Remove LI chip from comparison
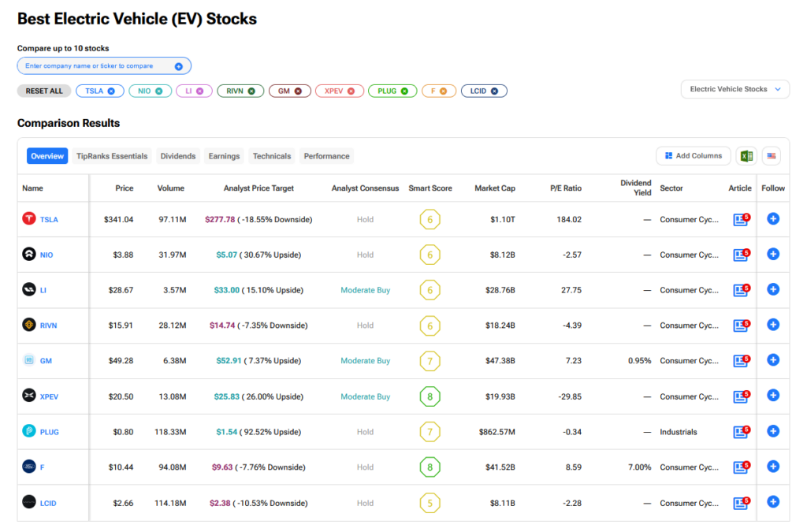This screenshot has width=807, height=532. pyautogui.click(x=199, y=91)
